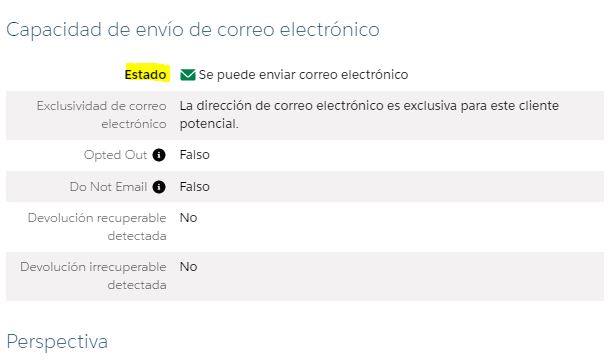The image size is (615, 361).
Task: Click the info icon beside Do Not Email
Action: (x=159, y=187)
